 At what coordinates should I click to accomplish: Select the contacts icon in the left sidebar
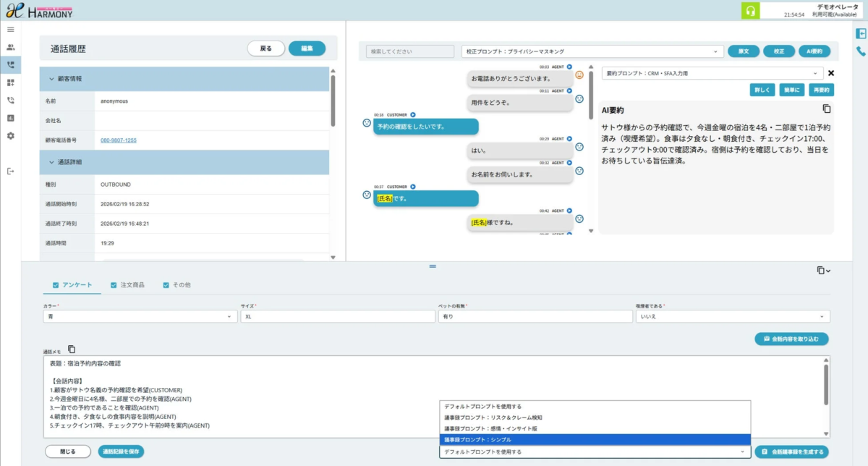10,46
